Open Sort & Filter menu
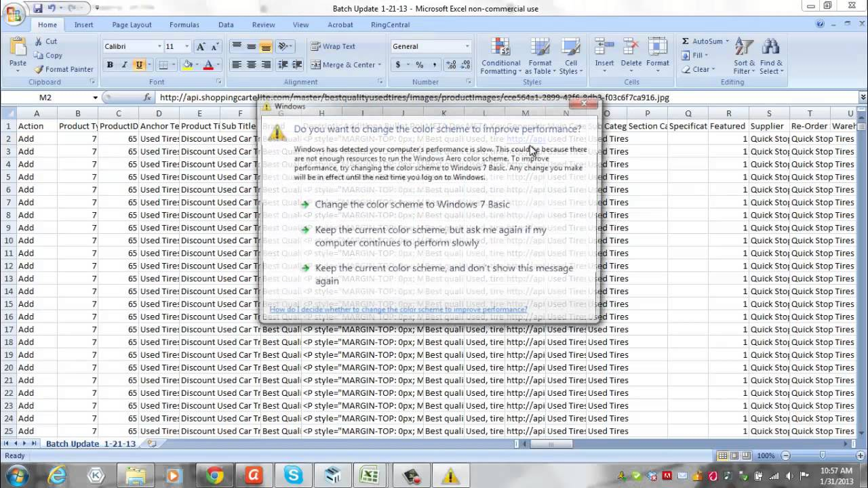 click(744, 56)
